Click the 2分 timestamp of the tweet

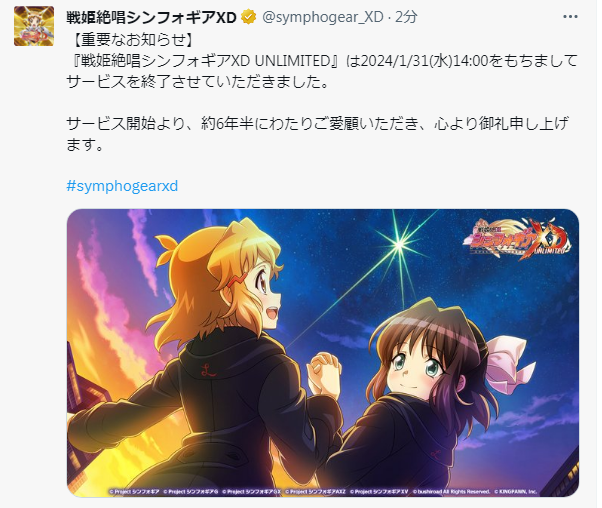[406, 17]
